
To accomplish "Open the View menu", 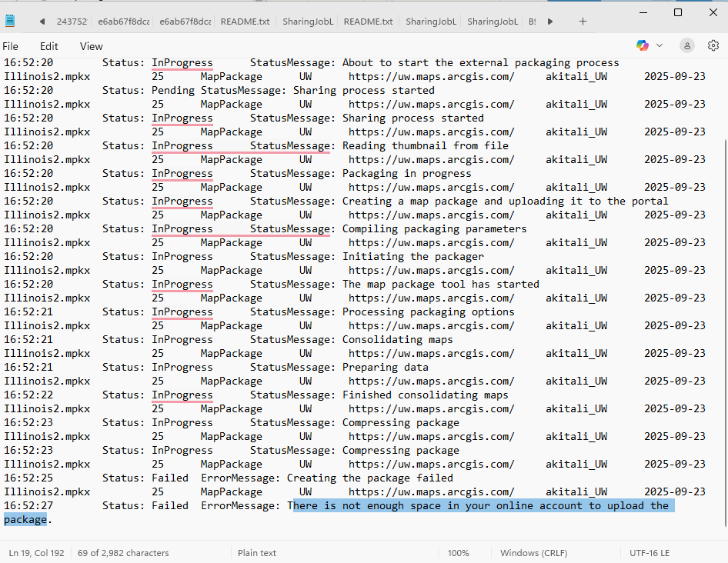I will [x=91, y=46].
